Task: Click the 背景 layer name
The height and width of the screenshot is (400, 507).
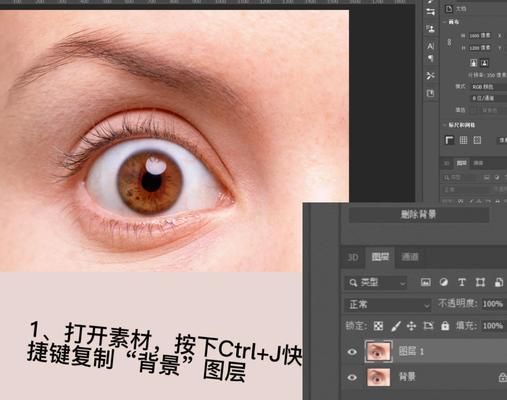Action: coord(407,377)
